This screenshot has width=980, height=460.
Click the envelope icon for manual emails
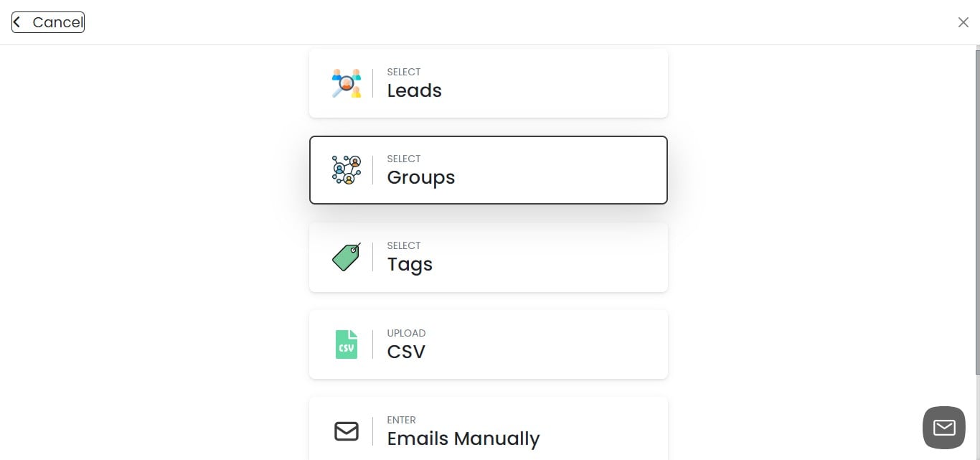[x=347, y=431]
